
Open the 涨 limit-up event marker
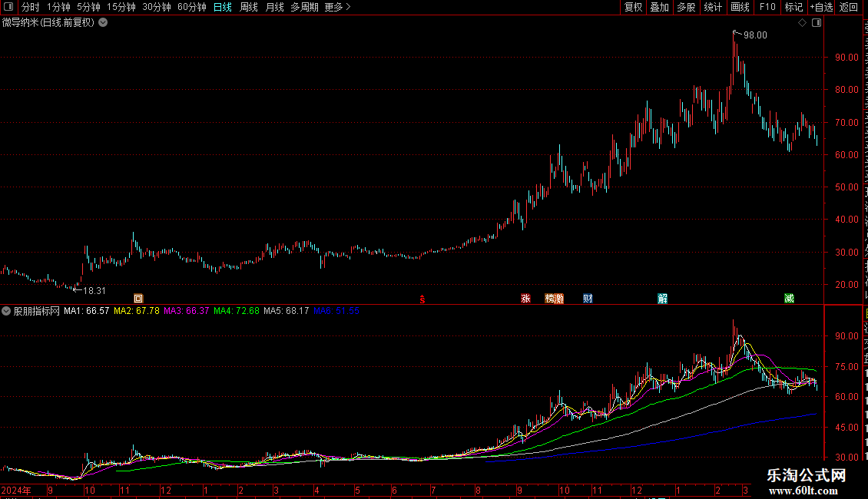526,299
